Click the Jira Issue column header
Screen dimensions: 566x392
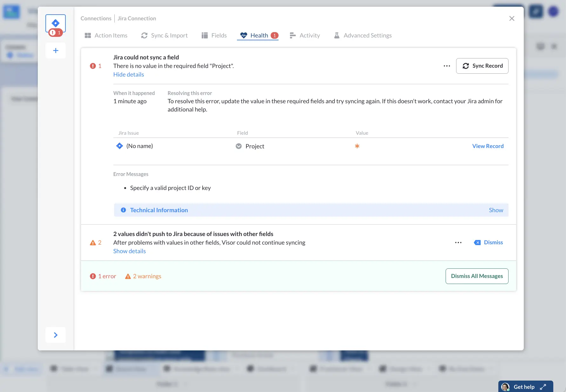pos(129,133)
